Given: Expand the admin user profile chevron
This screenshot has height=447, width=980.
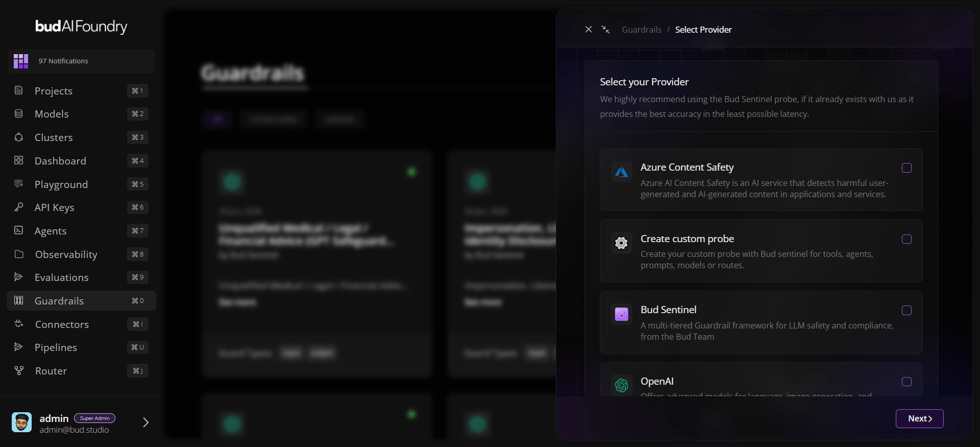Looking at the screenshot, I should pyautogui.click(x=145, y=422).
